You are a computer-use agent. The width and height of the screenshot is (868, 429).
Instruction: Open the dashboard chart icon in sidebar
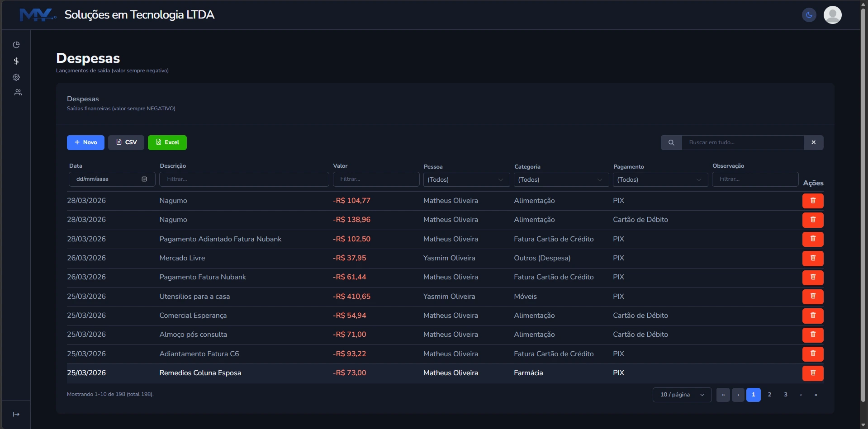[16, 45]
